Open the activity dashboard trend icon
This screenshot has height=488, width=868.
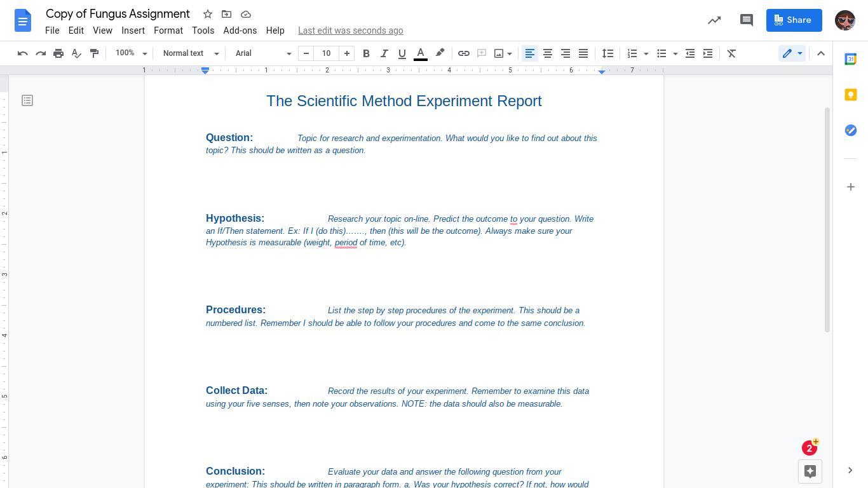pyautogui.click(x=714, y=20)
